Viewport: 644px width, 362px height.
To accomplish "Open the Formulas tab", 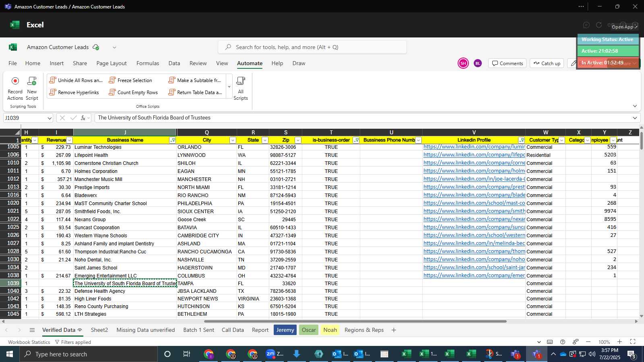I will coord(148,63).
